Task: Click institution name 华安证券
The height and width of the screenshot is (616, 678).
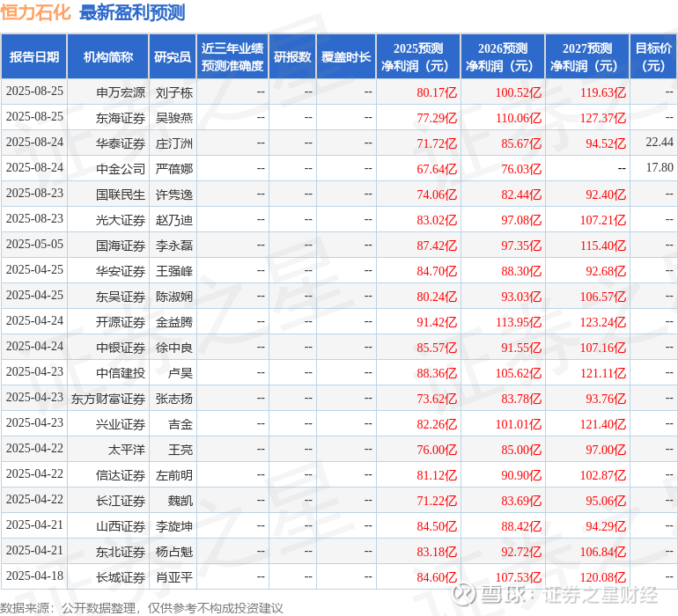Action: (x=121, y=271)
